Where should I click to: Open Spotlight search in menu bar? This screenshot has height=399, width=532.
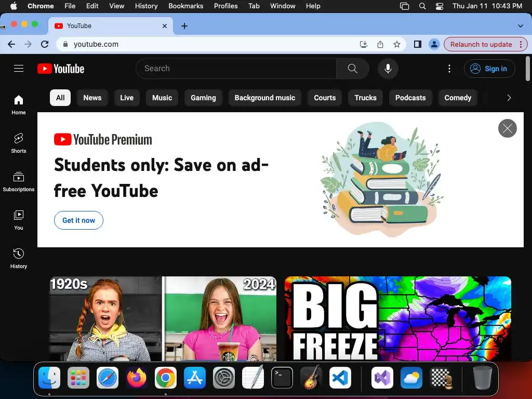(x=422, y=6)
